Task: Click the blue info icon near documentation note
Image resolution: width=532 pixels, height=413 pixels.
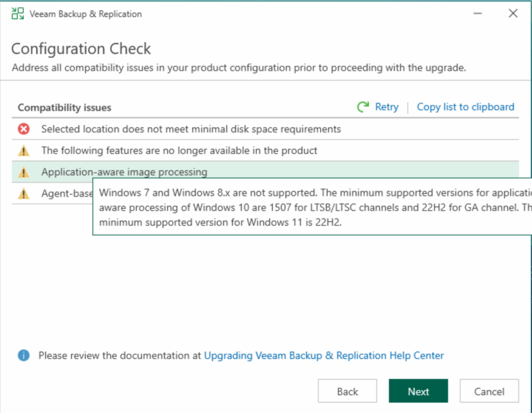Action: click(x=24, y=356)
